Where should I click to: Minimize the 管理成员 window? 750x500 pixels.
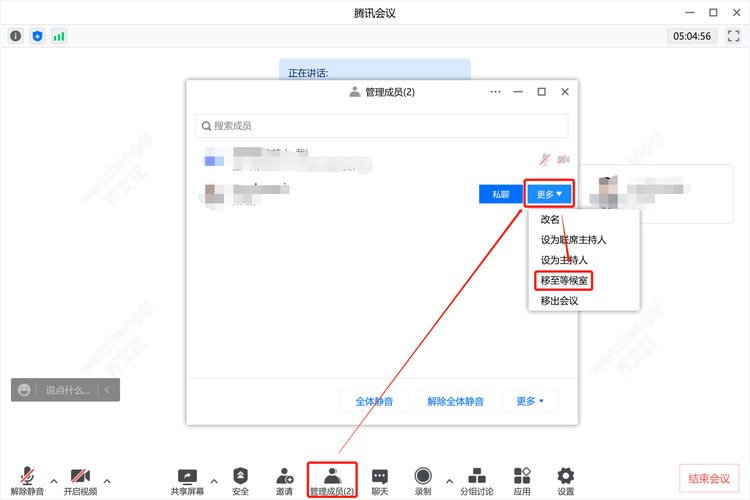(518, 92)
